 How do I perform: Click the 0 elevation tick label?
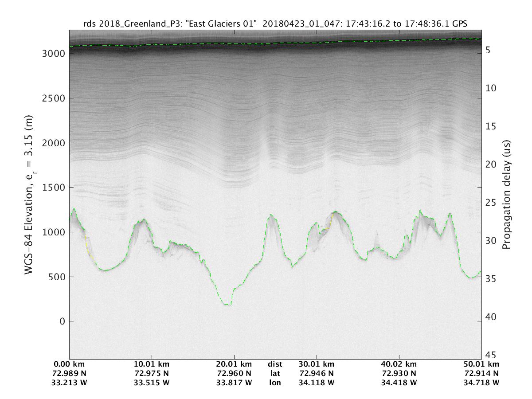pyautogui.click(x=63, y=321)
